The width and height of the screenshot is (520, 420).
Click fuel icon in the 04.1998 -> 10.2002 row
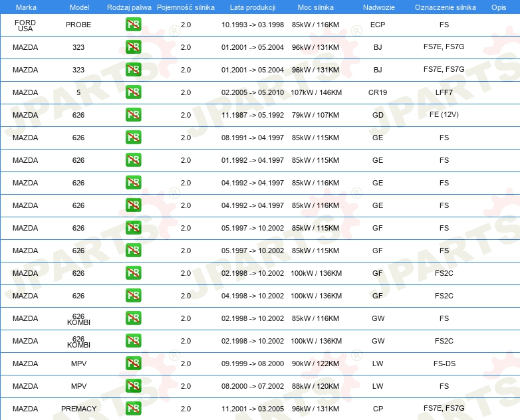(133, 295)
